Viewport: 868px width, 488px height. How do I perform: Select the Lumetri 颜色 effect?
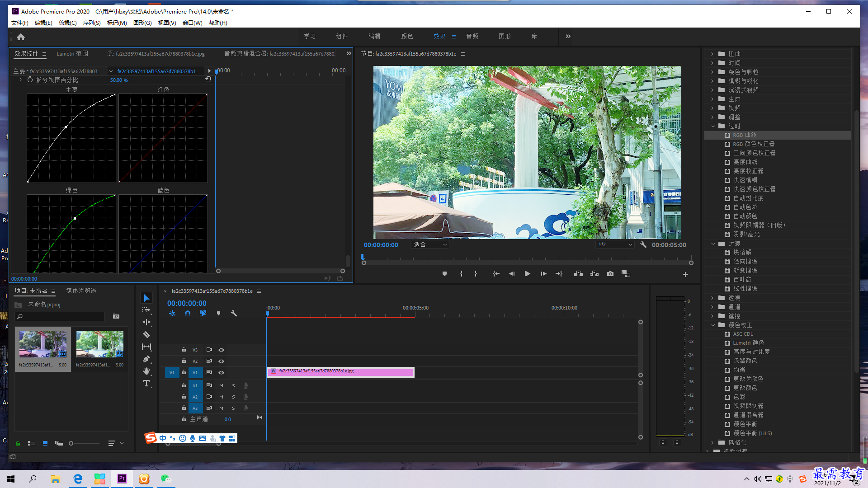tap(748, 343)
